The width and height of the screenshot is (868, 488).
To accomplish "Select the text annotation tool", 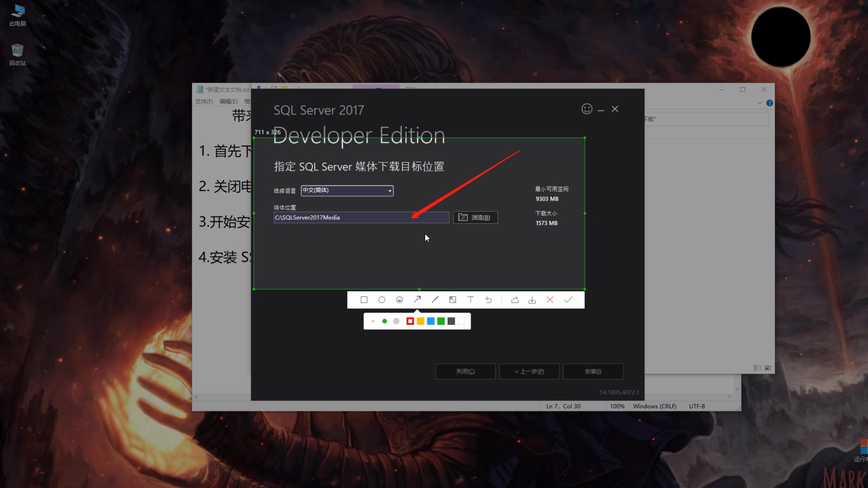I will click(470, 300).
